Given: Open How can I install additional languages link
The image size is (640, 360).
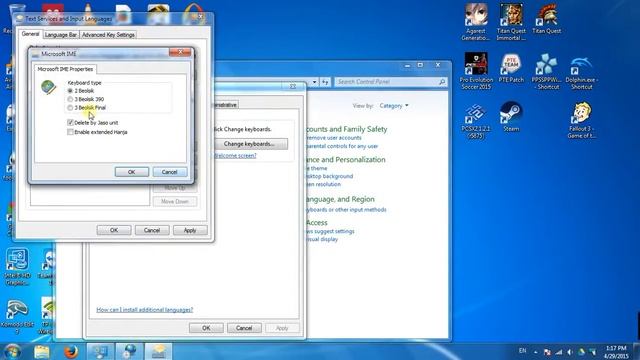Looking at the screenshot, I should click(144, 310).
